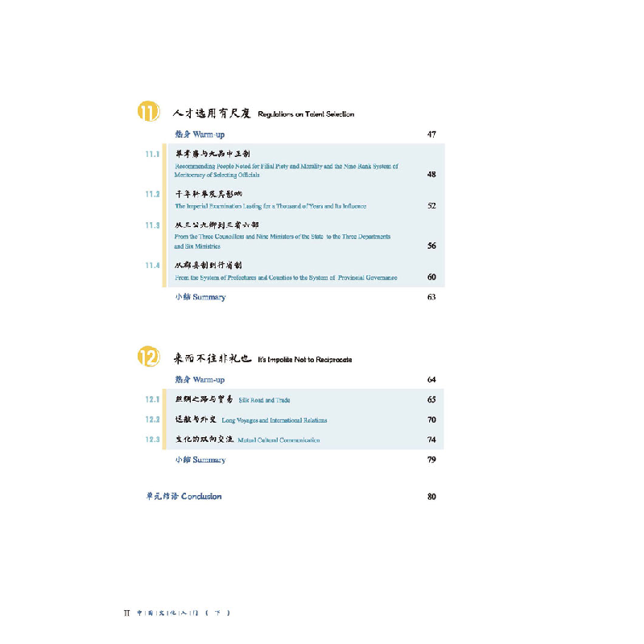The height and width of the screenshot is (644, 644).
Task: Click page number 79
Action: click(x=431, y=460)
